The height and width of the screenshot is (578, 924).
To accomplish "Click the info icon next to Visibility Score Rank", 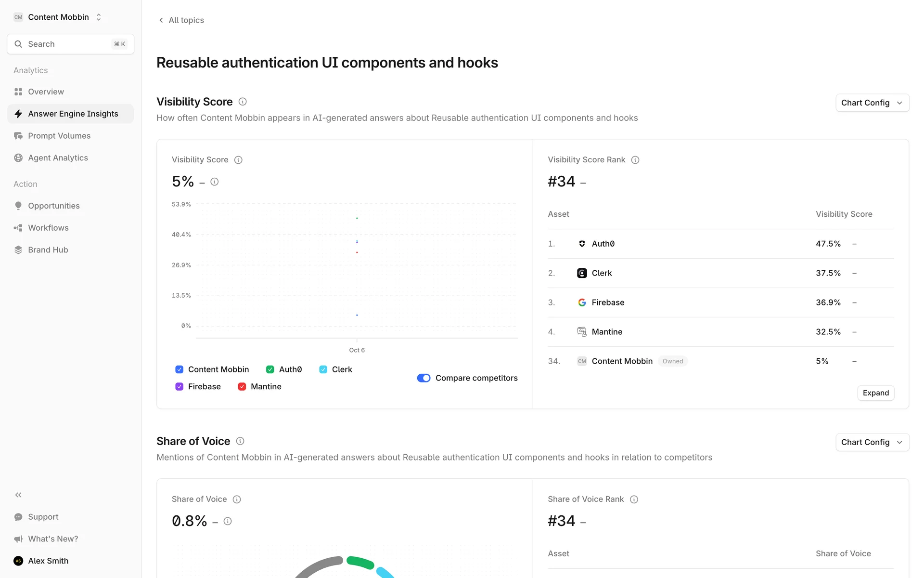I will 635,160.
